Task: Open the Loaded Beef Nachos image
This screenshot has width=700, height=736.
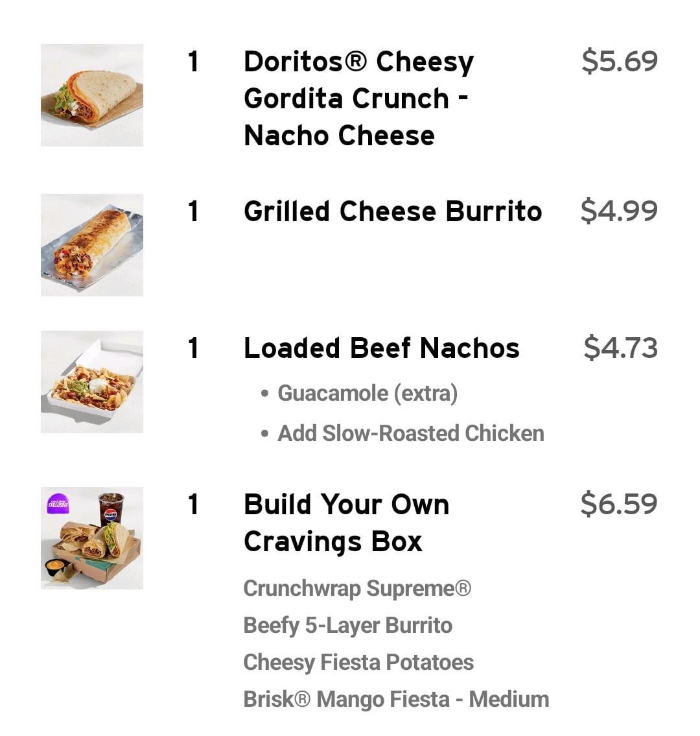Action: point(92,382)
